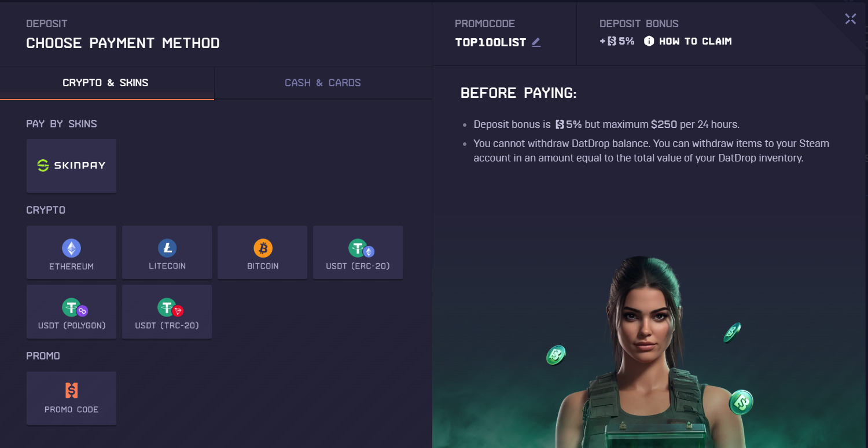Image resolution: width=868 pixels, height=448 pixels.
Task: Click the floating green coin left of character
Action: 556,355
